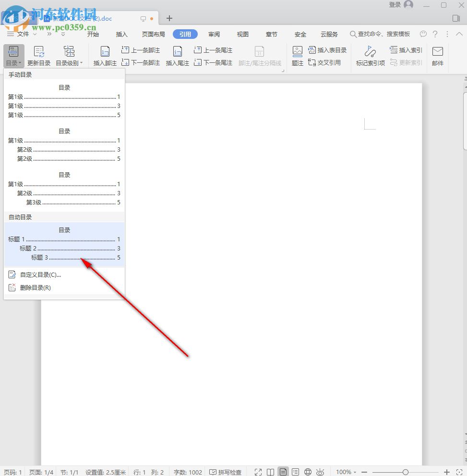Click the 插入尾注 insert endnote icon
Screen dimensions: 467x476
click(177, 56)
